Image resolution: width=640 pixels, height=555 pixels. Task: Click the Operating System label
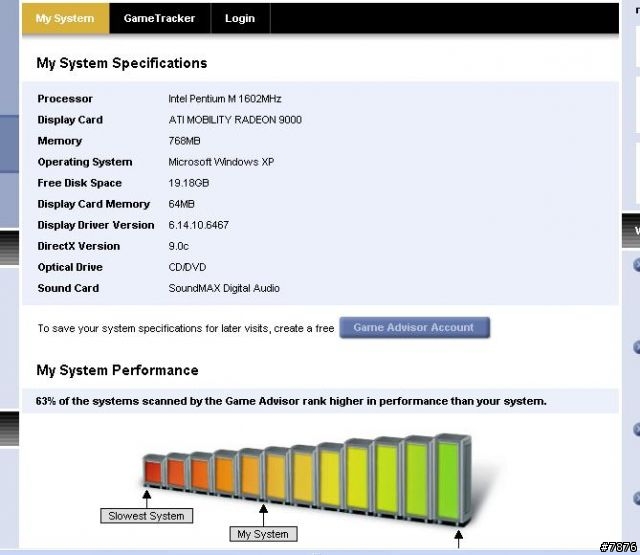[85, 162]
